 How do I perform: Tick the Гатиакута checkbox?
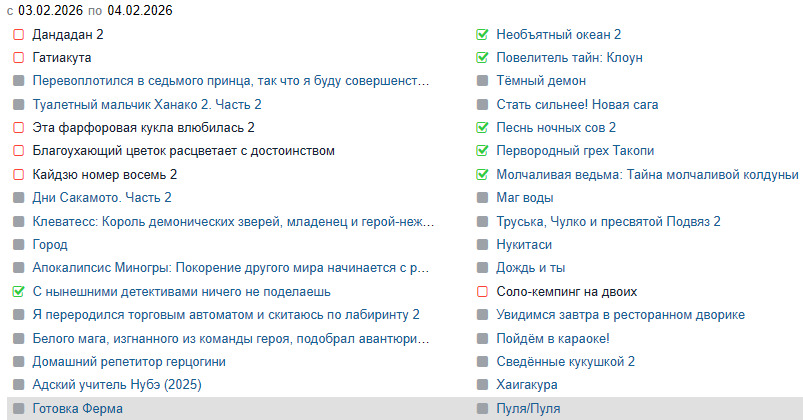(x=18, y=57)
